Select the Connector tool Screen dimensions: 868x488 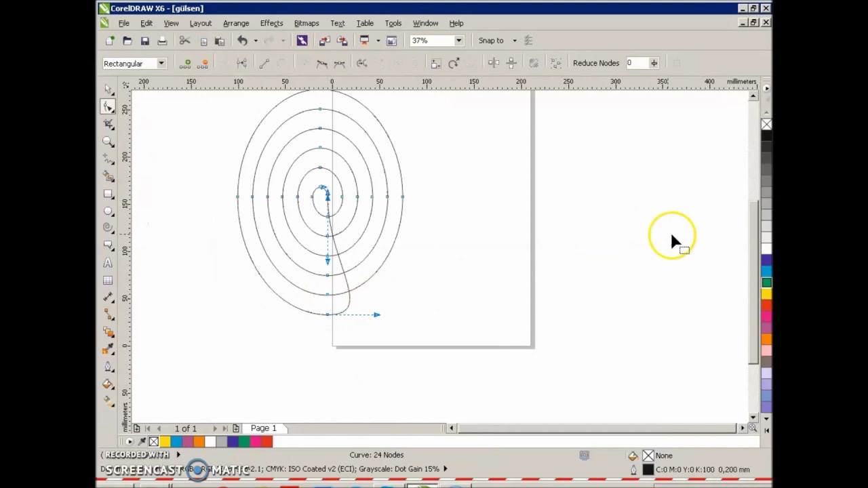click(x=108, y=314)
